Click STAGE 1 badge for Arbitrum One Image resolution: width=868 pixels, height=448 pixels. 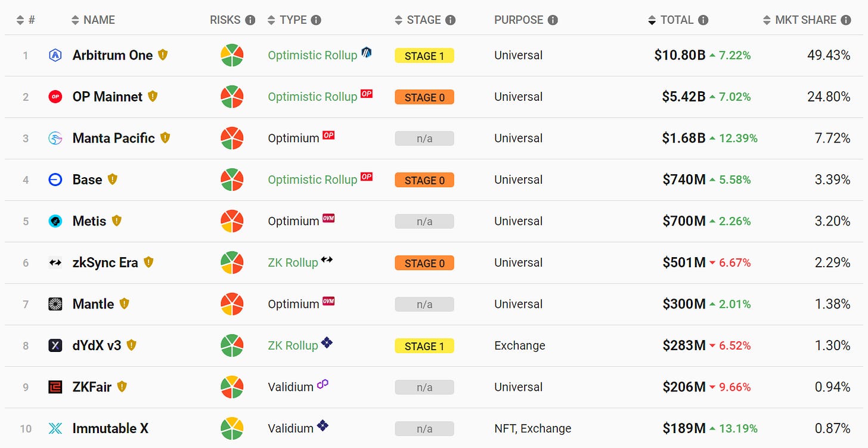(424, 55)
